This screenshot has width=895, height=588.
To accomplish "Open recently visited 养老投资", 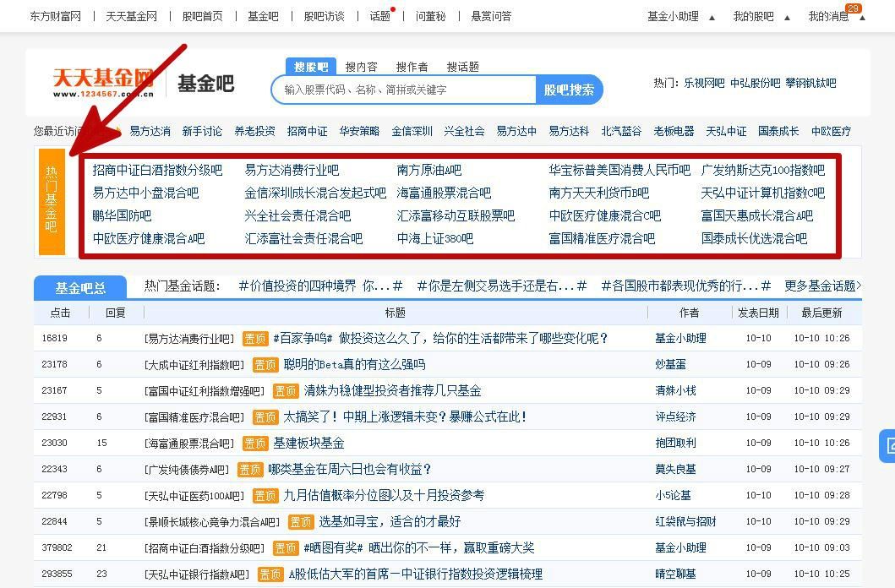I will (254, 131).
